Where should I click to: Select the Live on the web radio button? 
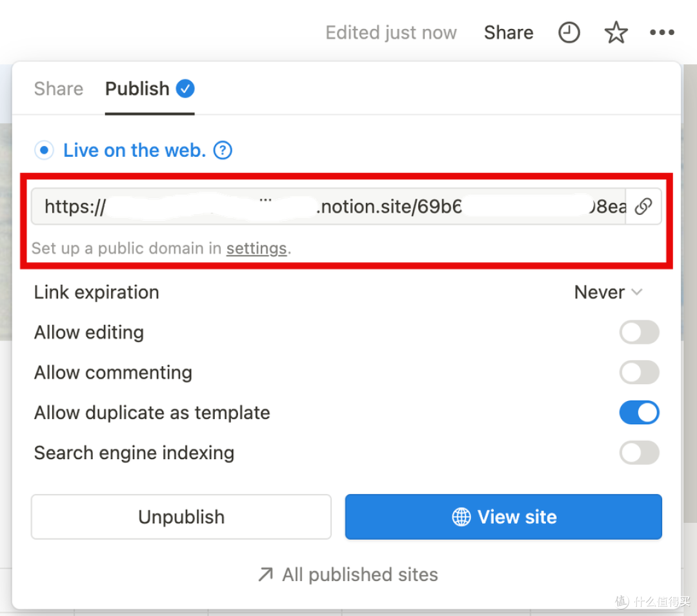44,150
